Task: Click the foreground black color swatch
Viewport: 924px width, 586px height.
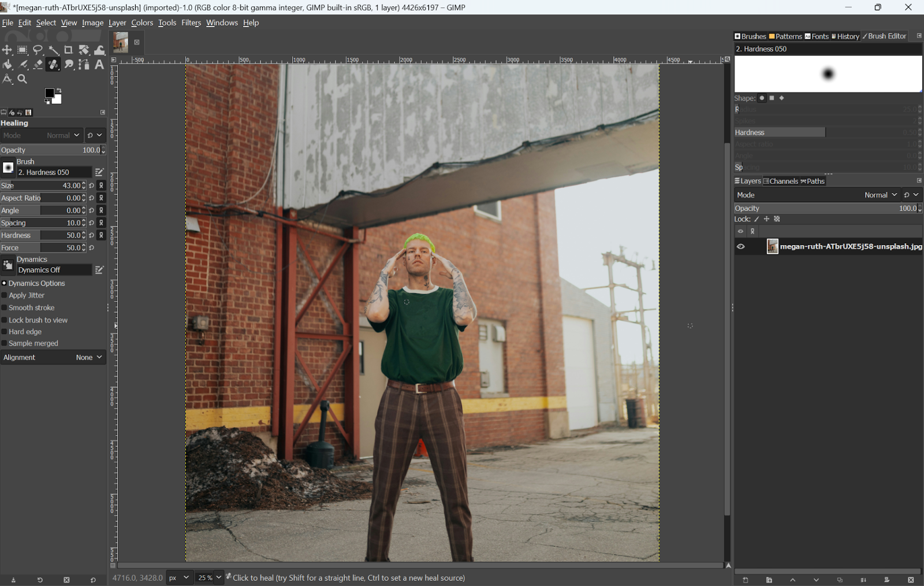Action: point(50,93)
